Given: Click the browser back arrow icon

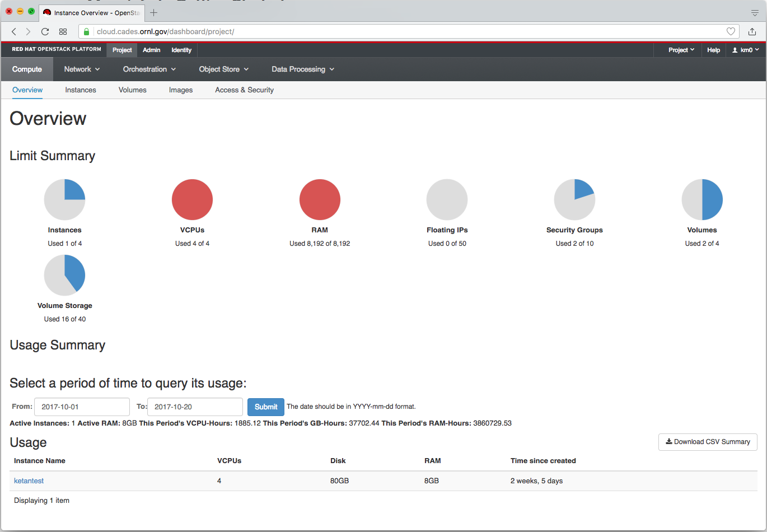Looking at the screenshot, I should 14,32.
